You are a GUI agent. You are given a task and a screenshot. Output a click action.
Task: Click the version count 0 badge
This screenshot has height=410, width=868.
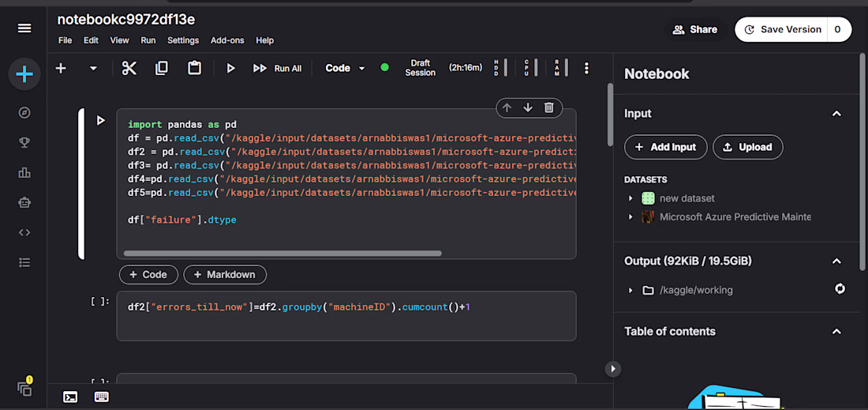840,29
